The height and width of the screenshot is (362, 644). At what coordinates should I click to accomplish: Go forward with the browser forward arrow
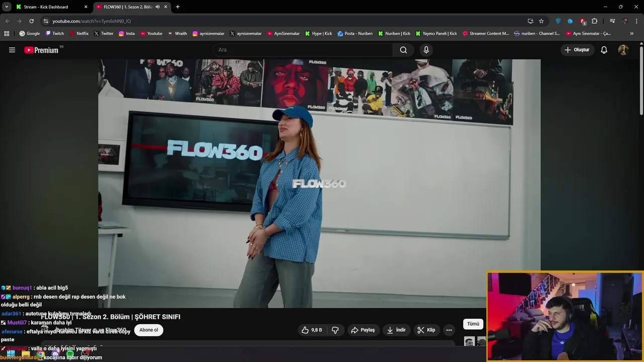click(19, 21)
